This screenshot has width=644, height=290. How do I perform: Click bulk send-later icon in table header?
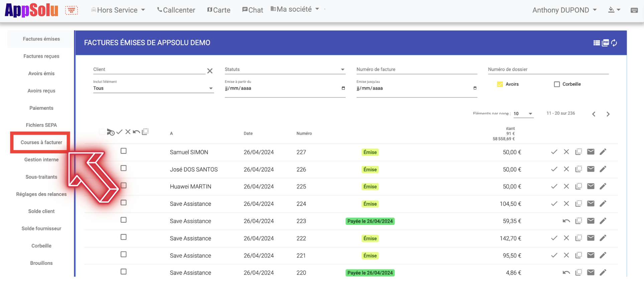[x=111, y=132]
